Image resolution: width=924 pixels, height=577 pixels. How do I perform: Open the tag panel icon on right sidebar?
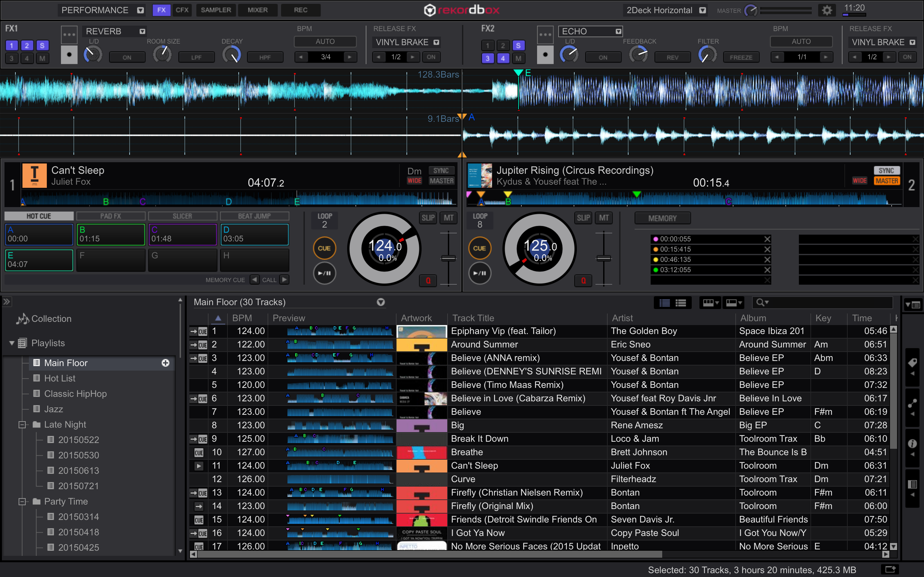pos(912,363)
